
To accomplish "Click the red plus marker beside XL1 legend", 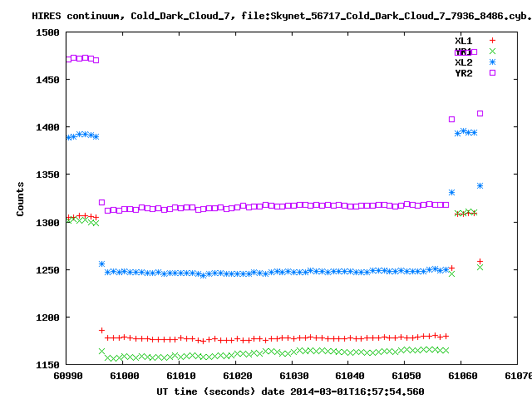I will (x=492, y=41).
